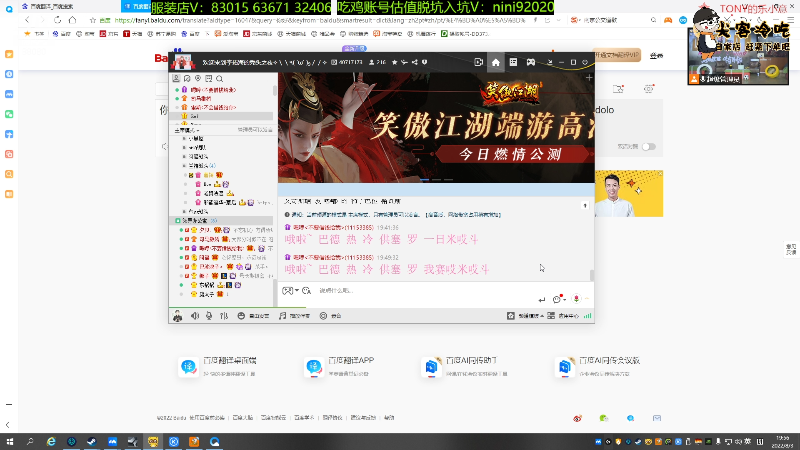Click the browser back arrow
Viewport: 800px width, 450px height.
tap(27, 20)
